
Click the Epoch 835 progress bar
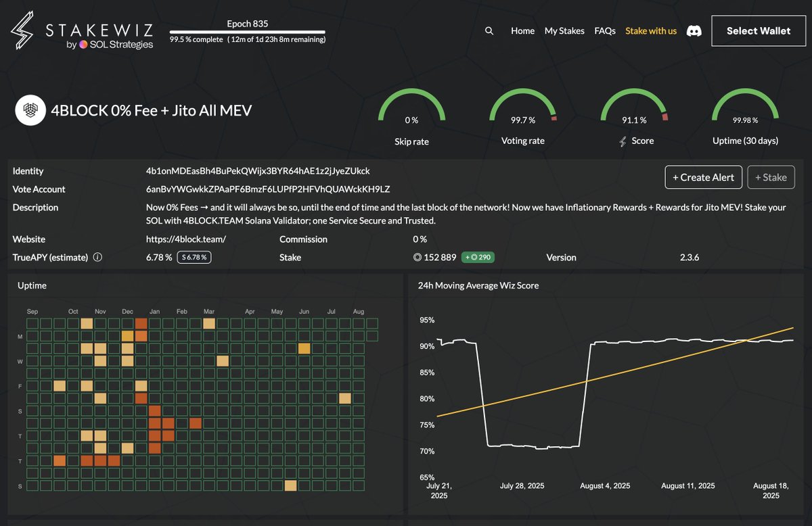tap(247, 32)
